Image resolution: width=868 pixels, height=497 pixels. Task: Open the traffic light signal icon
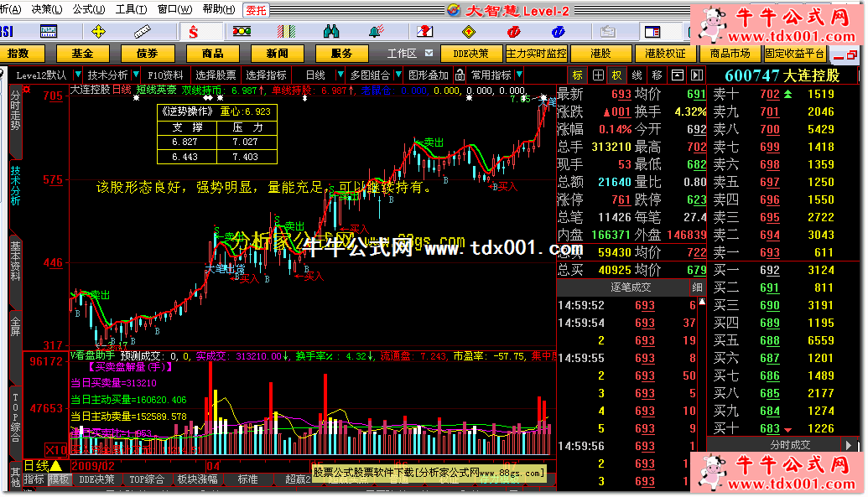[242, 32]
